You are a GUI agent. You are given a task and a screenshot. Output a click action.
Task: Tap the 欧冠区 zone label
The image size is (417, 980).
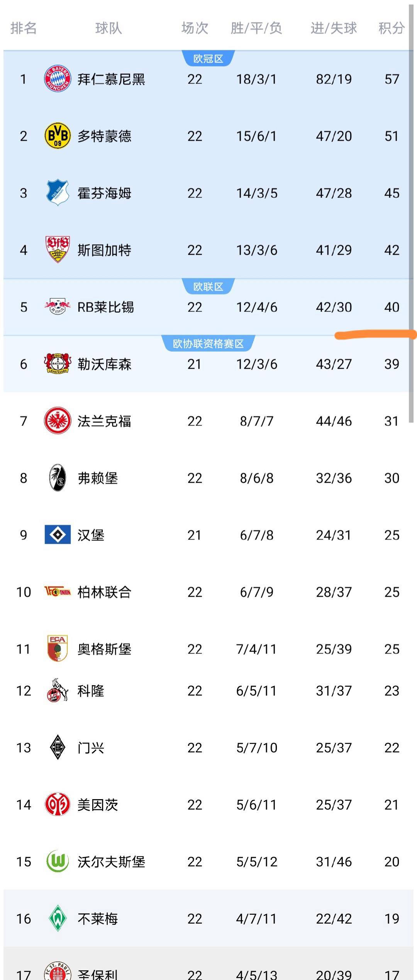(x=208, y=59)
